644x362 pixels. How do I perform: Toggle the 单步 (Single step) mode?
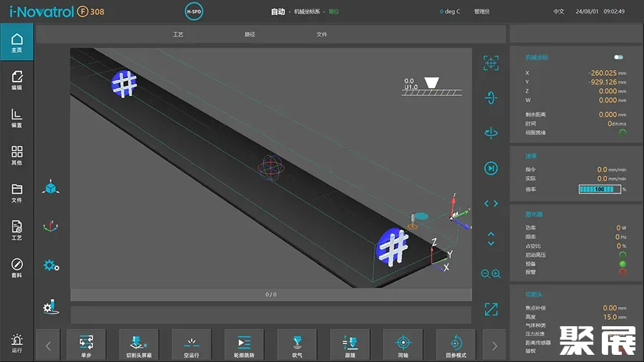[x=87, y=345]
